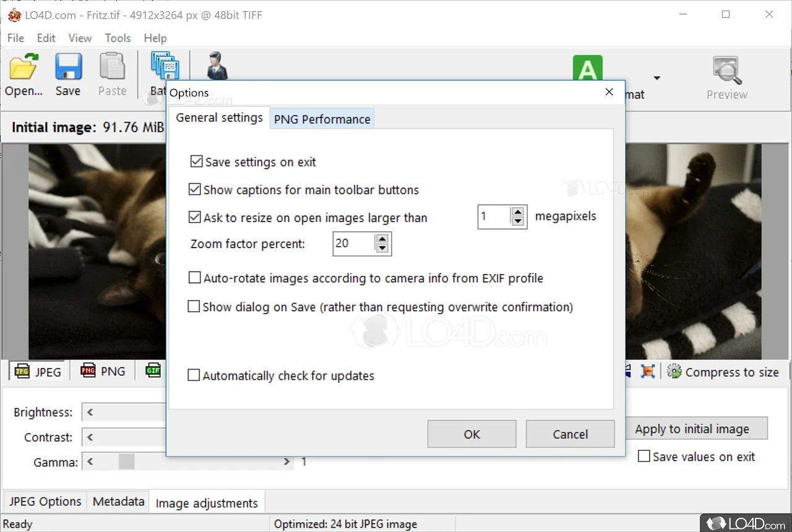This screenshot has width=792, height=532.
Task: Tick the Show dialog on Save checkbox
Action: [x=194, y=307]
